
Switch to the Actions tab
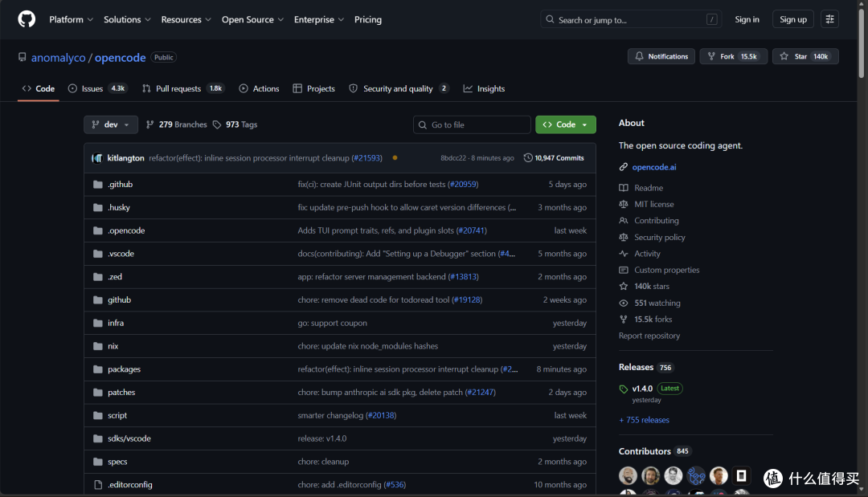click(259, 88)
